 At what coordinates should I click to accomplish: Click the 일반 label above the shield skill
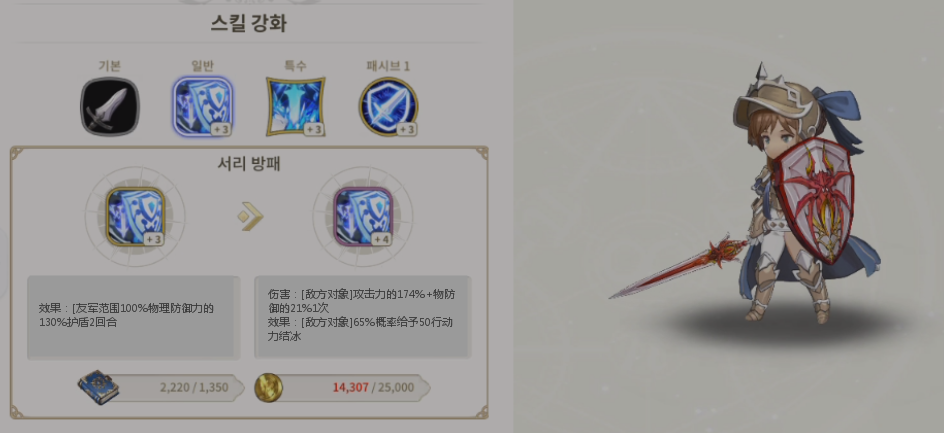202,66
